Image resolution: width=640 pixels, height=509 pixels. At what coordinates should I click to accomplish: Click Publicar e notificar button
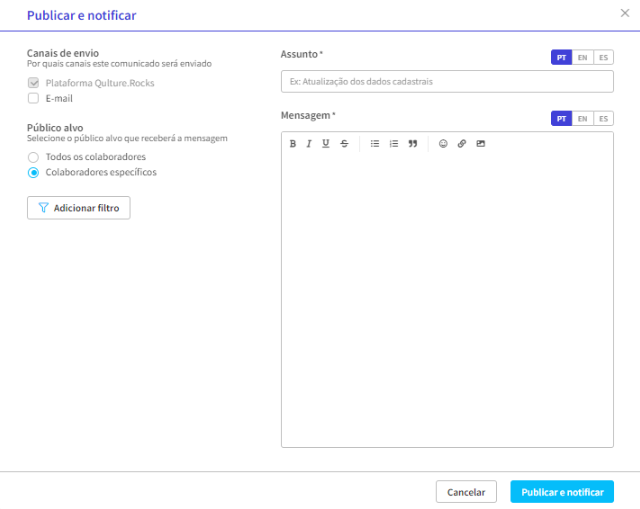(562, 492)
